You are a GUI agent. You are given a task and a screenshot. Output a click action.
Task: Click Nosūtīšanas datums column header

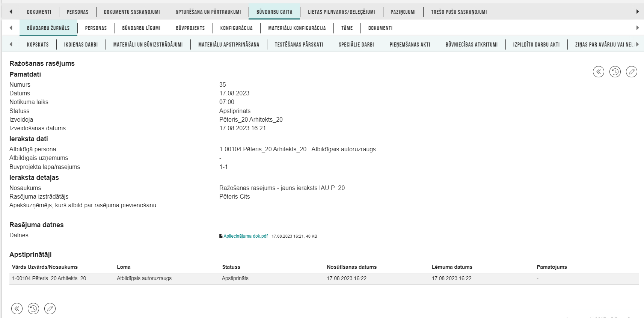pyautogui.click(x=351, y=267)
